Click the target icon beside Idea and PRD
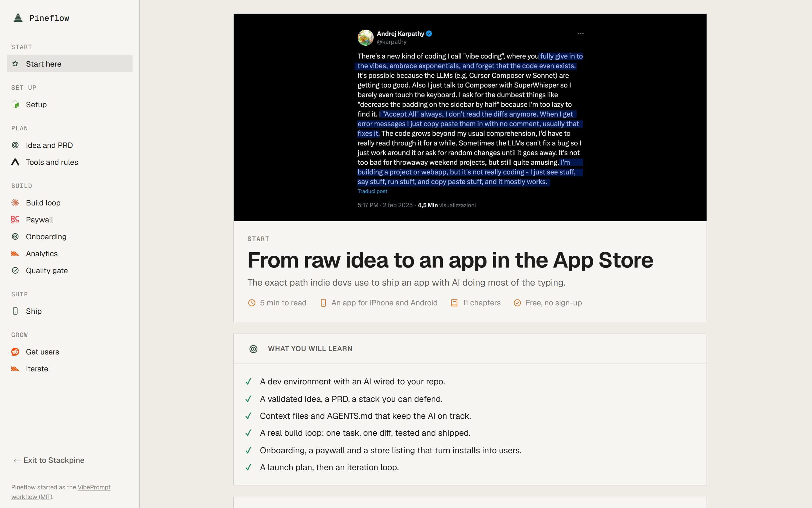 pos(15,145)
